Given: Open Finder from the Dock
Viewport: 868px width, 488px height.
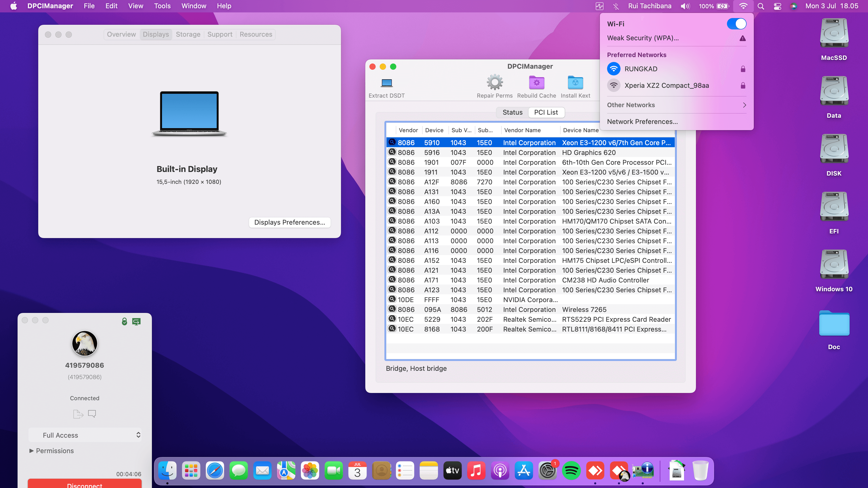Looking at the screenshot, I should (x=167, y=470).
